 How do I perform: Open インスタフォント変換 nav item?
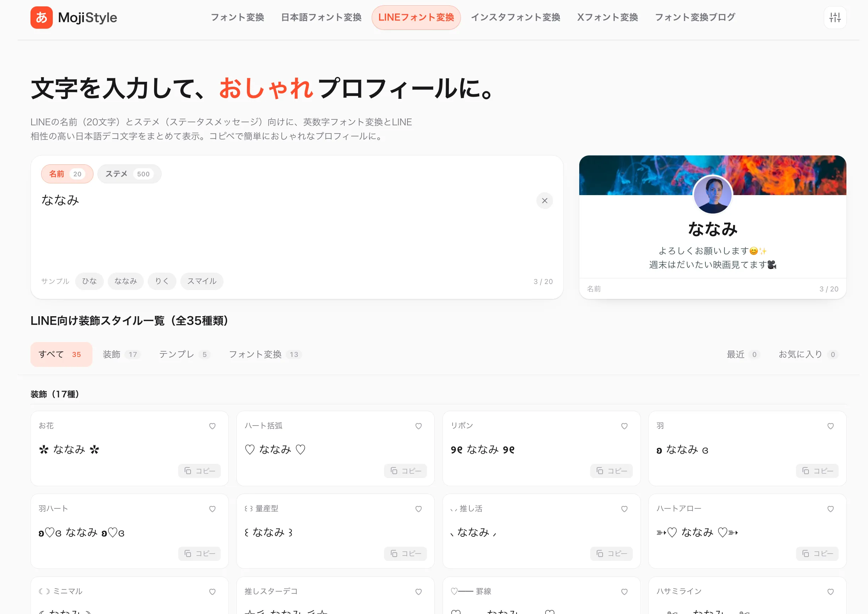pyautogui.click(x=515, y=17)
